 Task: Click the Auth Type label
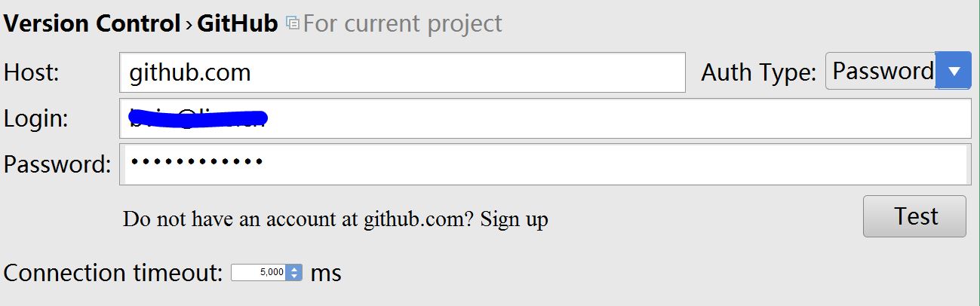click(758, 72)
